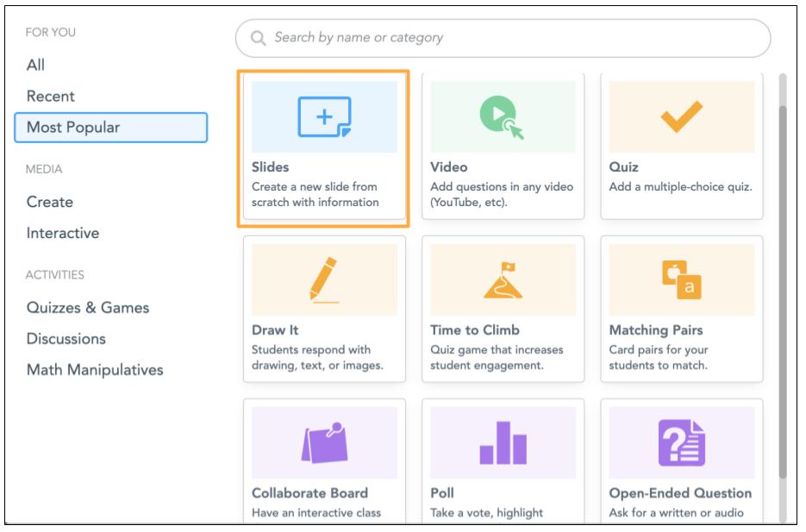Open the Recent category
This screenshot has width=806, height=532.
pos(51,96)
